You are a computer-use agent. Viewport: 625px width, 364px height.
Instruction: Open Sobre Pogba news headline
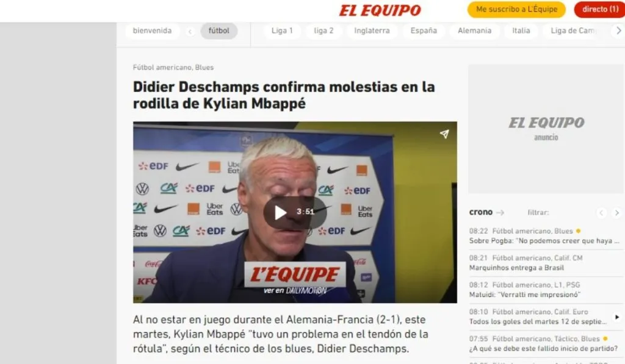click(544, 241)
